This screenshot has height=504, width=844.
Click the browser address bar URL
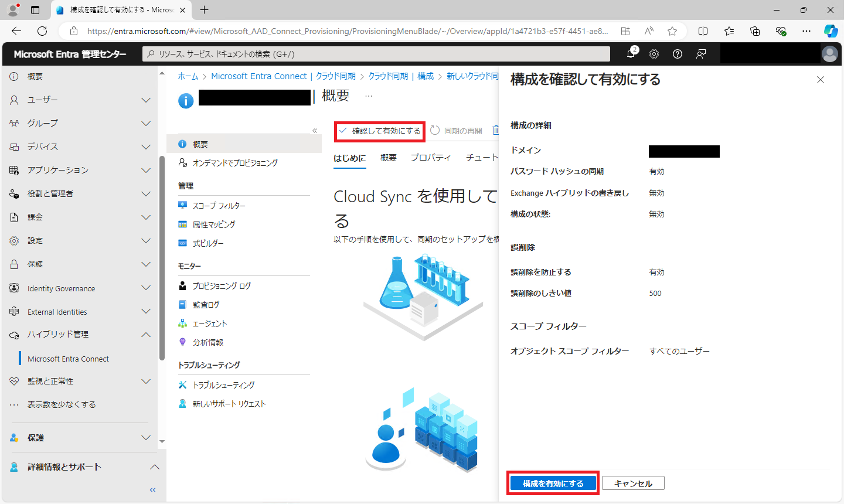[x=348, y=31]
